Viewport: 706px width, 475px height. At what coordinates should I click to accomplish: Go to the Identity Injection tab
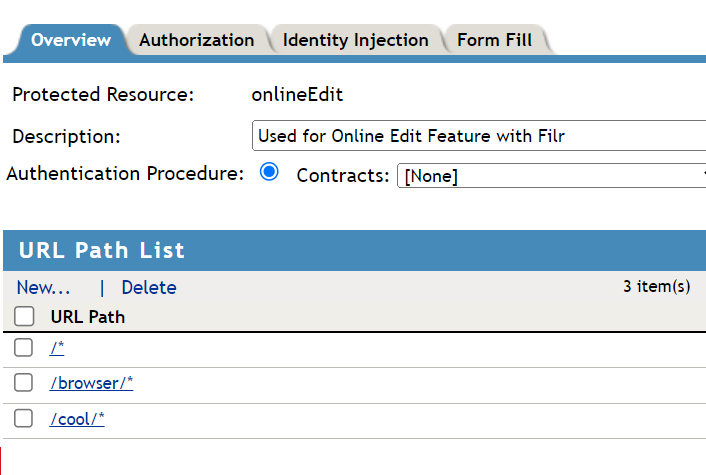pos(355,40)
